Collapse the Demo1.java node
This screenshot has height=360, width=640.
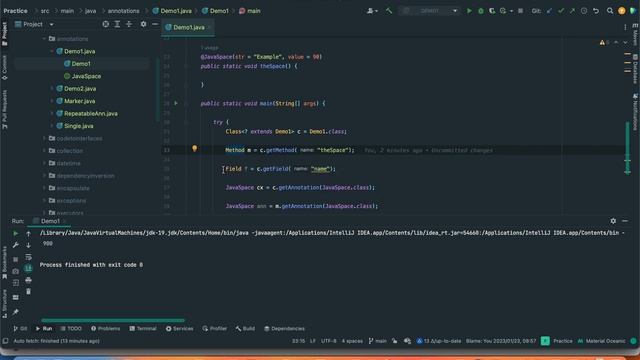[52, 51]
